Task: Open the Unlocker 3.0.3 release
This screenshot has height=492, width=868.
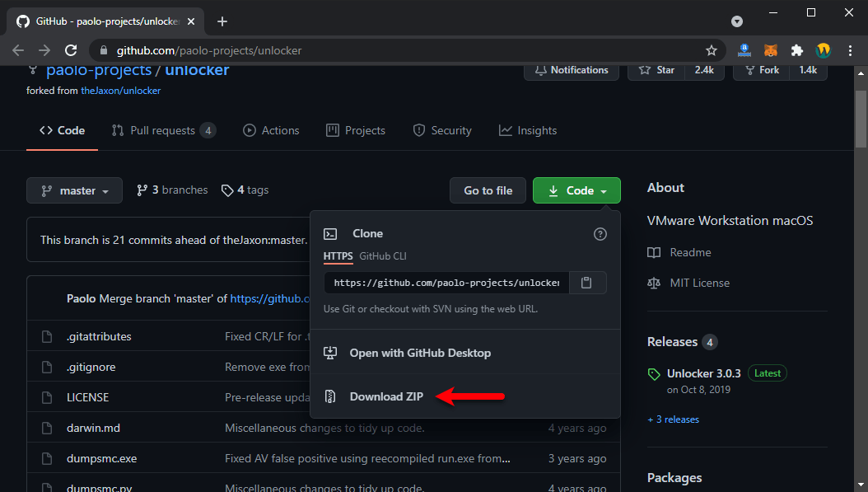Action: pos(703,373)
